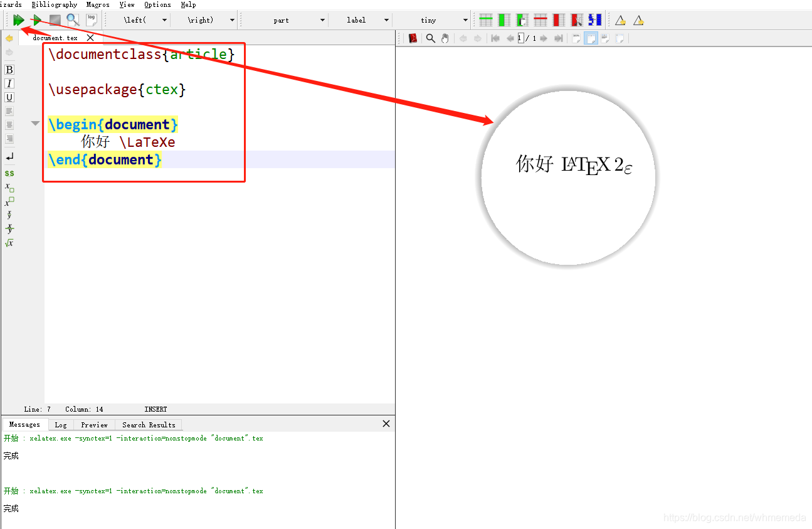The image size is (812, 529).
Task: Insert superscript with x-power icon
Action: pos(9,201)
